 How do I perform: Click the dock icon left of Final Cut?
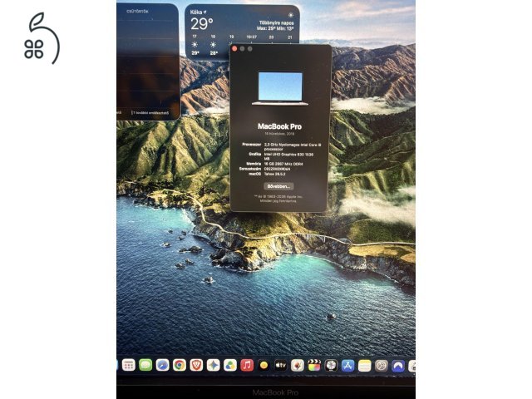298,366
